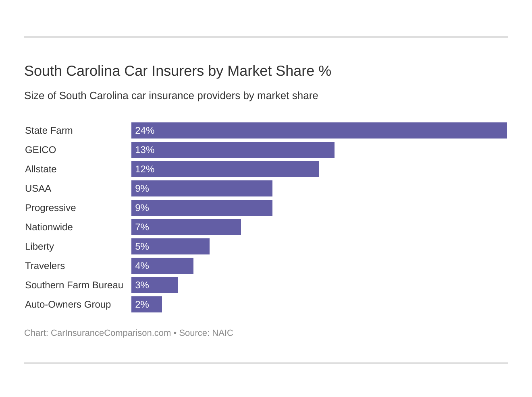Click the chart title about Market Share %

pyautogui.click(x=177, y=71)
